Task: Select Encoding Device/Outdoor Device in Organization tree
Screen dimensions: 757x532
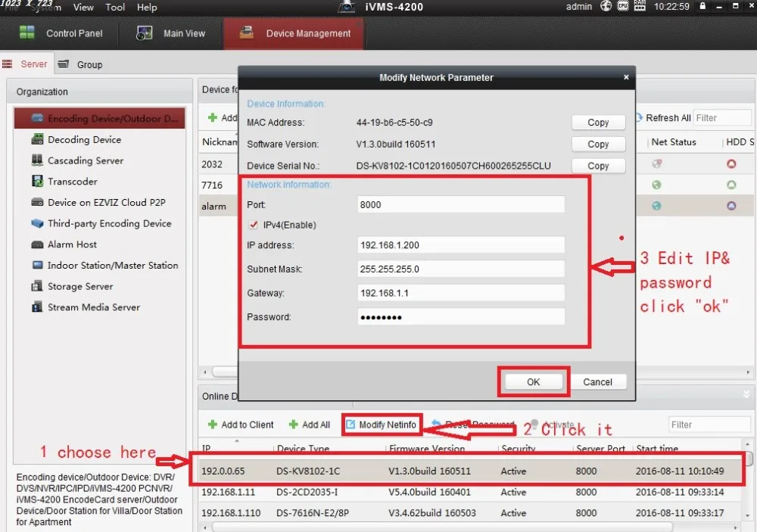Action: click(x=99, y=118)
